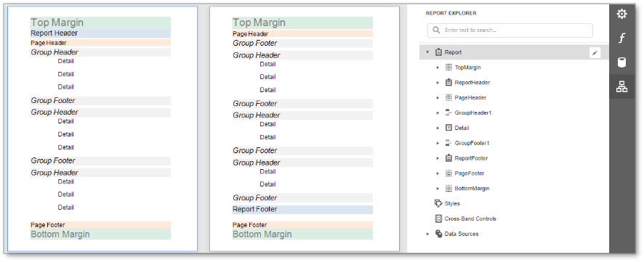The width and height of the screenshot is (644, 262).
Task: Open the Field List database panel
Action: point(621,62)
